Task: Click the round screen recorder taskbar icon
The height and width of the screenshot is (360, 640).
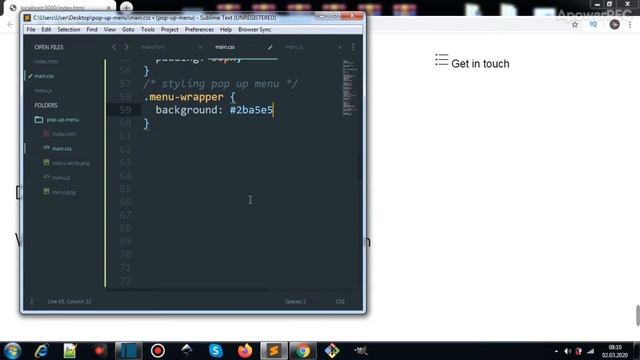Action: [158, 351]
